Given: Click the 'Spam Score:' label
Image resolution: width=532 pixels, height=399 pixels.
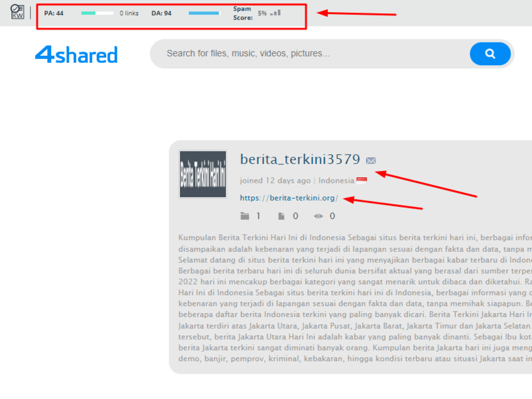Looking at the screenshot, I should 243,13.
